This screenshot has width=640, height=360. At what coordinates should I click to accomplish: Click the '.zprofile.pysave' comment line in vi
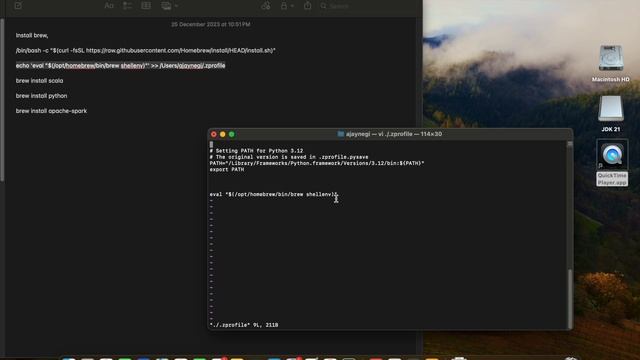tap(289, 157)
